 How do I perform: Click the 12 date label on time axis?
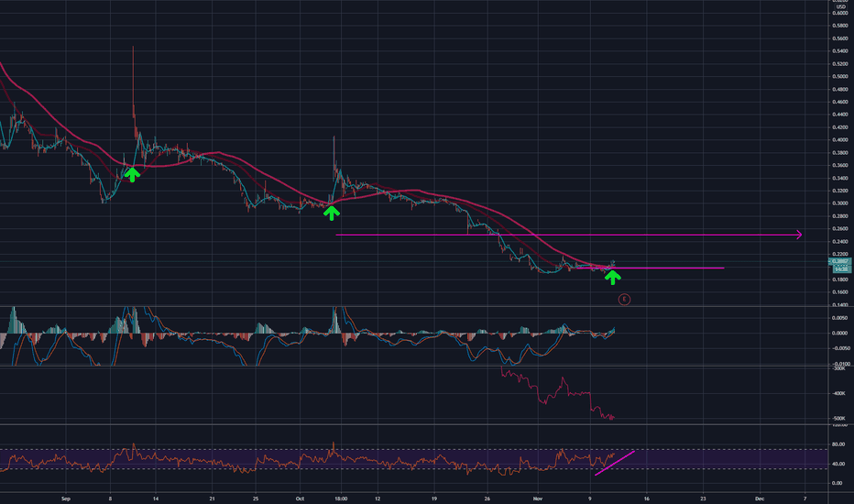378,499
